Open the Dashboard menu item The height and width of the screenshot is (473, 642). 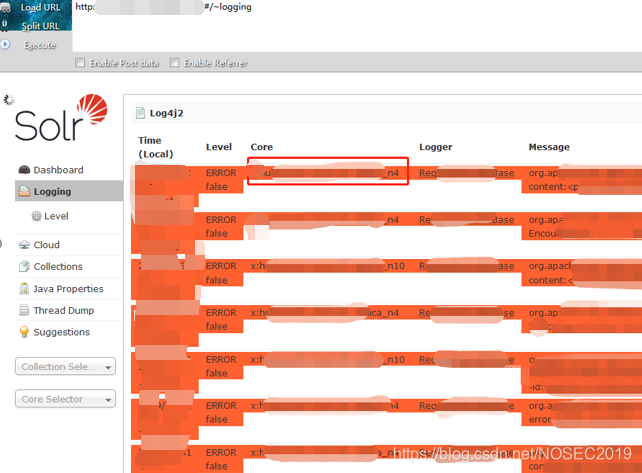click(58, 170)
